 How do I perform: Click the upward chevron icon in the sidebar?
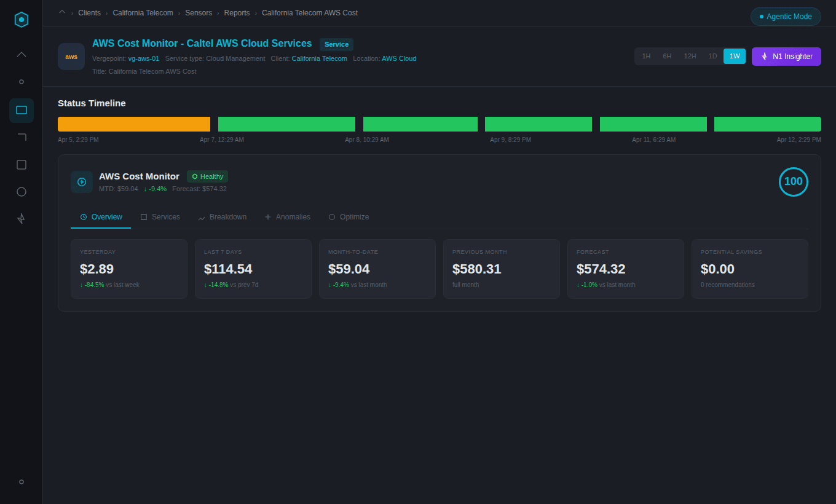tap(22, 55)
